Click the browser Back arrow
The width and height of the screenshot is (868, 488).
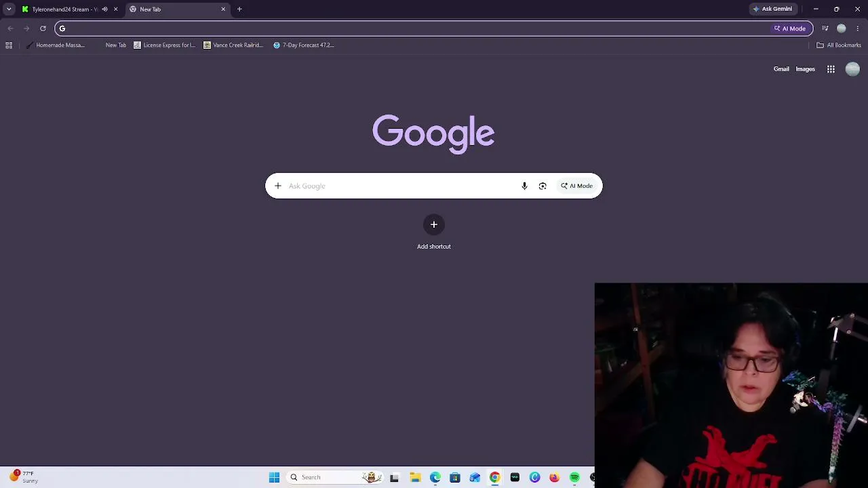click(10, 28)
